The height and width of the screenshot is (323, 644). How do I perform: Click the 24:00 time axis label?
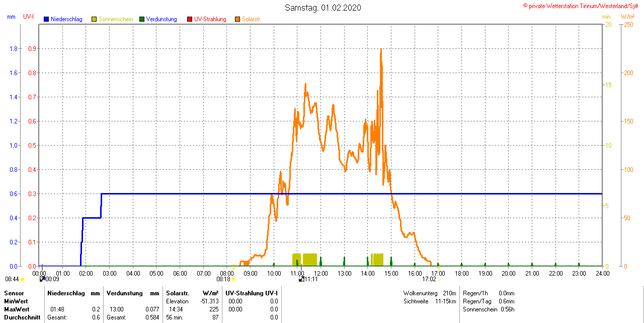[602, 273]
